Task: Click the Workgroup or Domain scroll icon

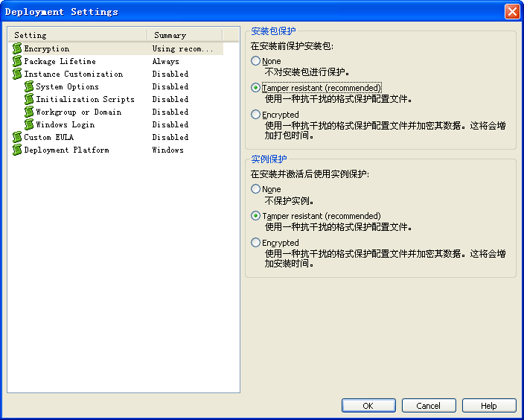Action: pyautogui.click(x=29, y=112)
